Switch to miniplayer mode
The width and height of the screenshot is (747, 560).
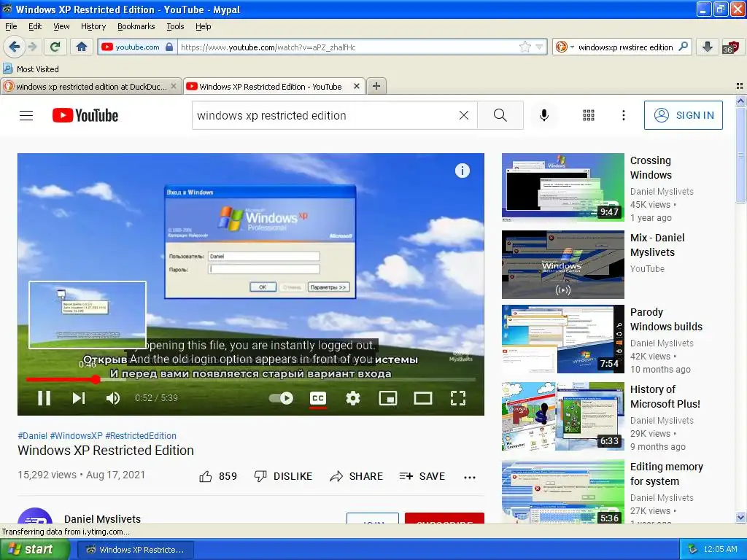click(388, 398)
